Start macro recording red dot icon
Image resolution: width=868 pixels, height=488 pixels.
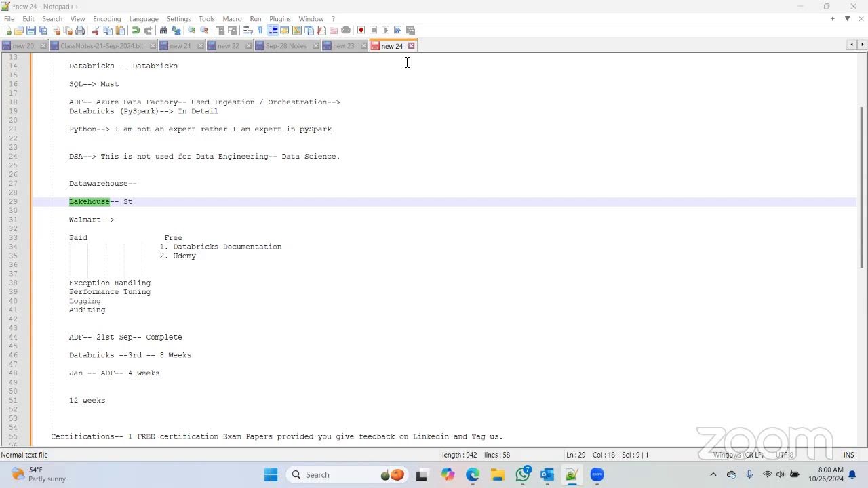tap(361, 30)
